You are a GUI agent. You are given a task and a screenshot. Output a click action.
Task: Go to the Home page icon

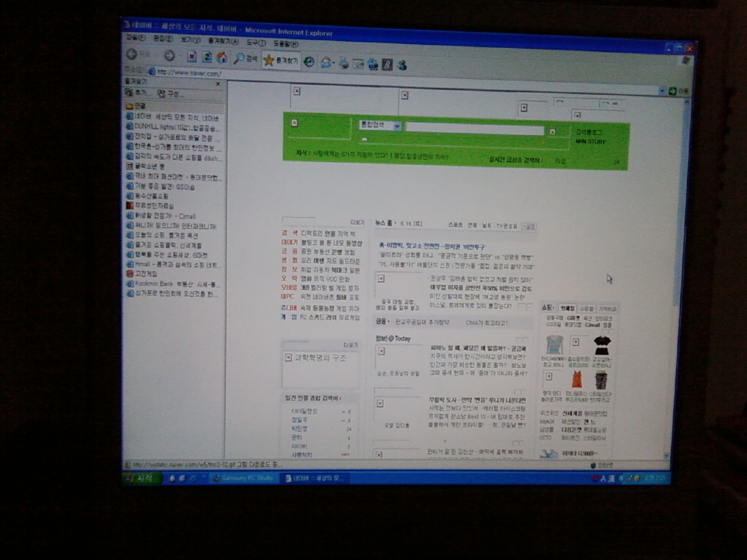pos(222,58)
